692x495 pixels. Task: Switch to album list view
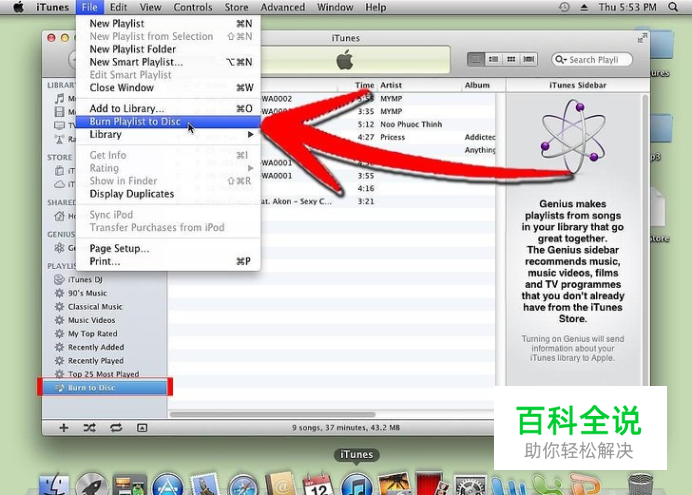493,59
